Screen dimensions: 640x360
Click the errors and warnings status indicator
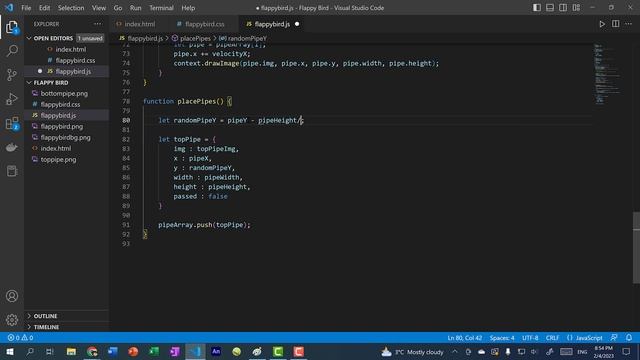click(x=20, y=338)
